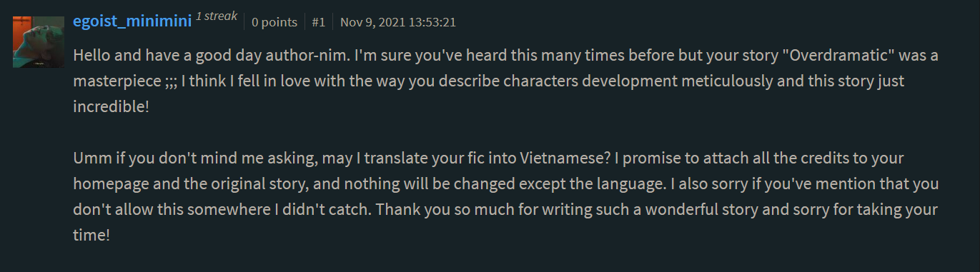Click the egoist_minimini username link
Image resolution: width=980 pixels, height=272 pixels.
132,21
